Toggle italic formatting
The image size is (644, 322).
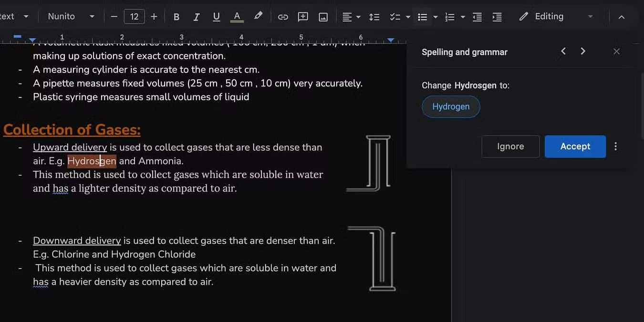click(x=196, y=17)
